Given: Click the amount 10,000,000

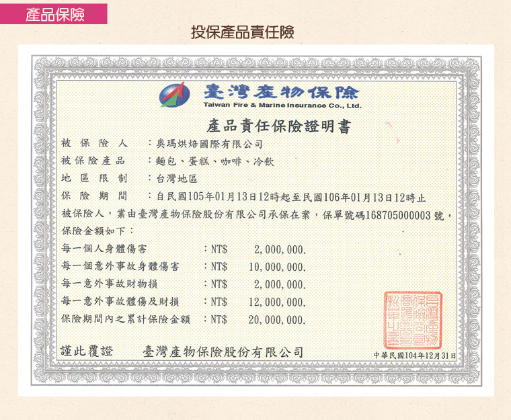Looking at the screenshot, I should pos(277,267).
